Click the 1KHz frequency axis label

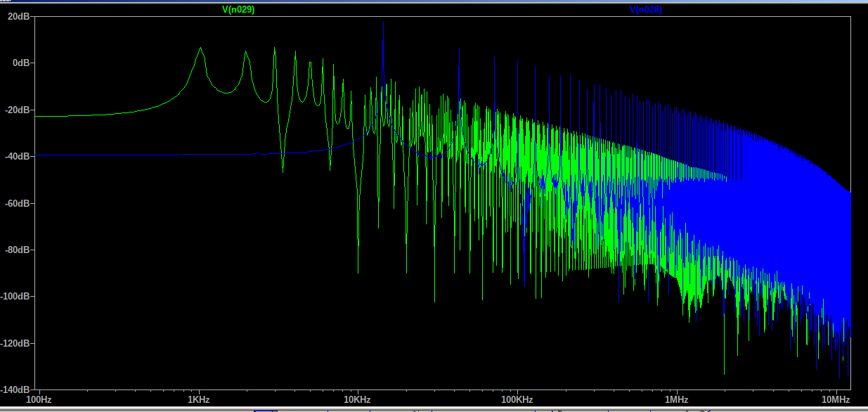coord(199,400)
